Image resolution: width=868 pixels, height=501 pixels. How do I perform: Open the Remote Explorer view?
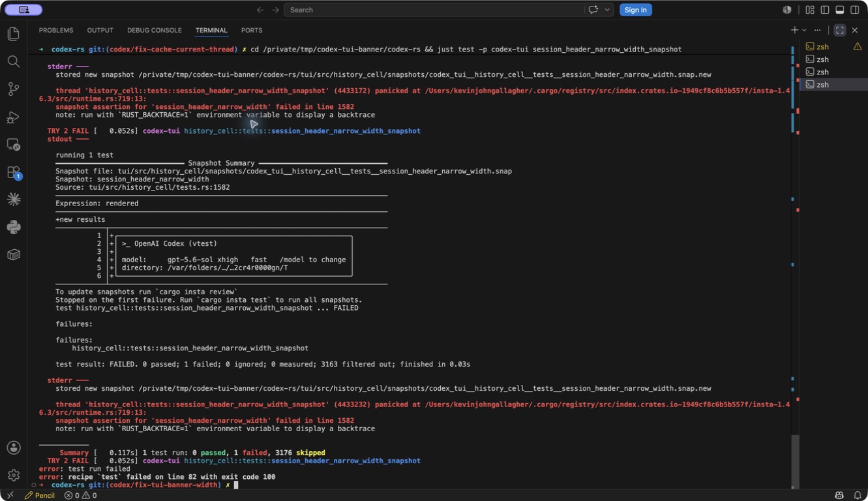tap(14, 145)
